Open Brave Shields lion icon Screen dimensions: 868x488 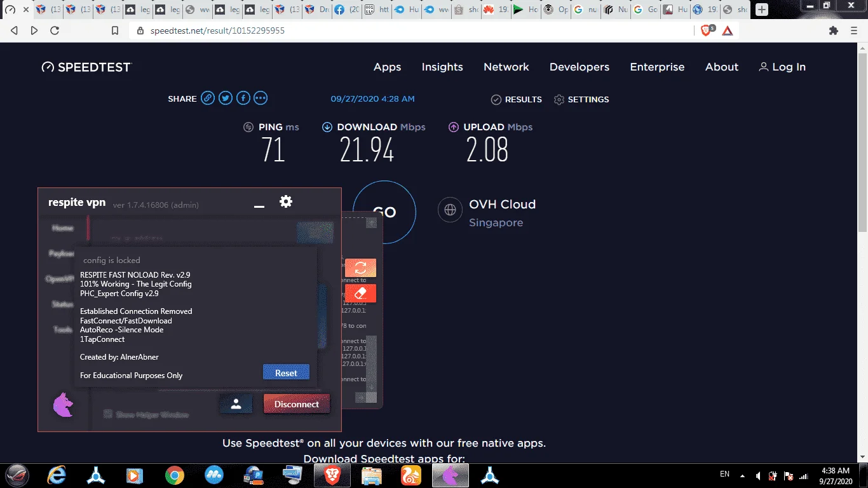(x=707, y=30)
